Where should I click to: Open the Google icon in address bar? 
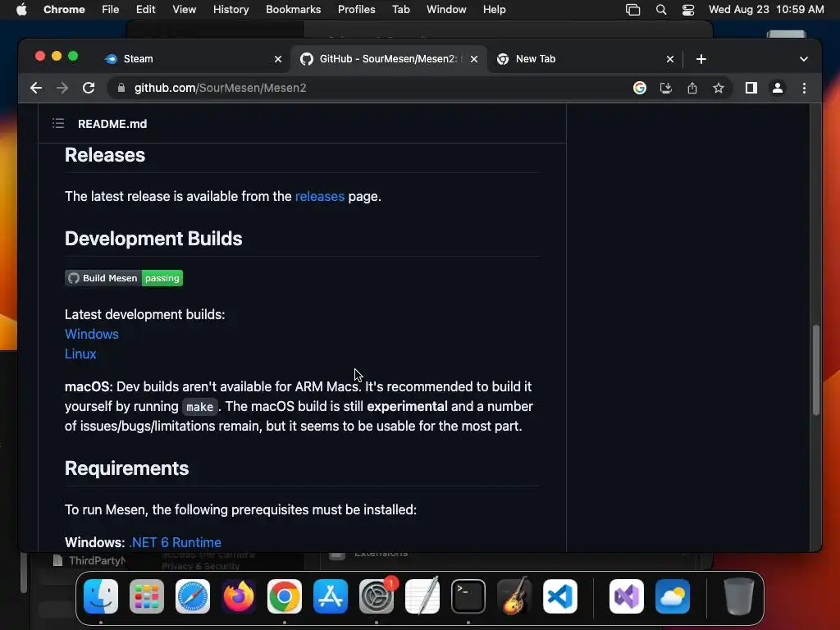point(640,88)
